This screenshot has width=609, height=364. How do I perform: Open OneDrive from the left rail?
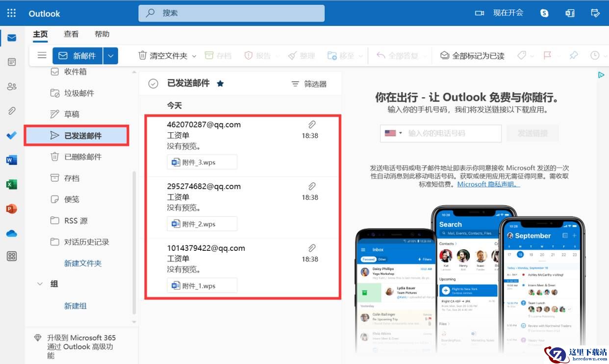click(x=12, y=233)
